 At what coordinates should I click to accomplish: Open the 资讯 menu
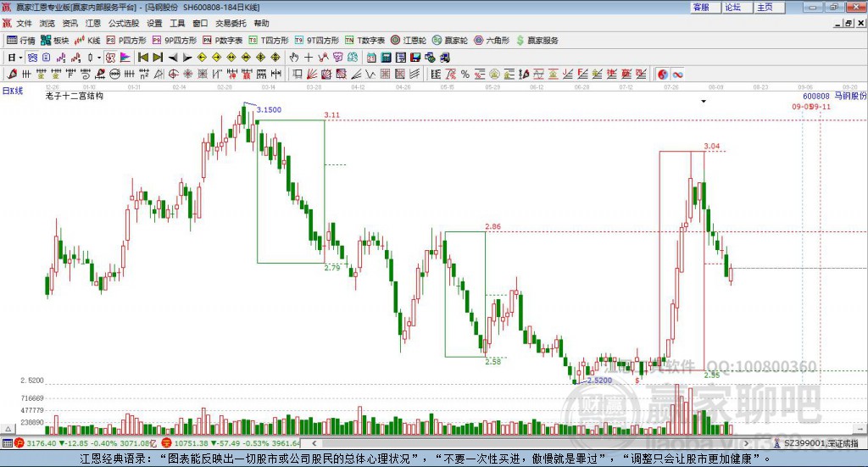(x=70, y=23)
